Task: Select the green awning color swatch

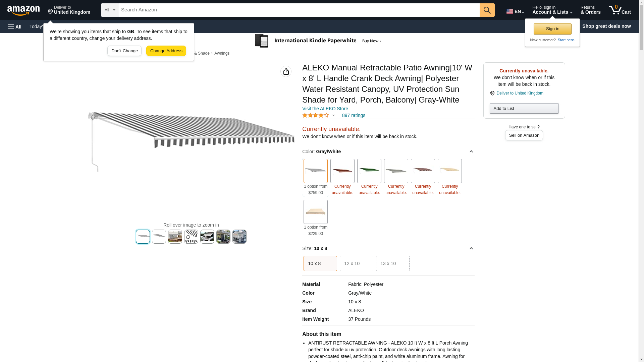Action: tap(369, 171)
